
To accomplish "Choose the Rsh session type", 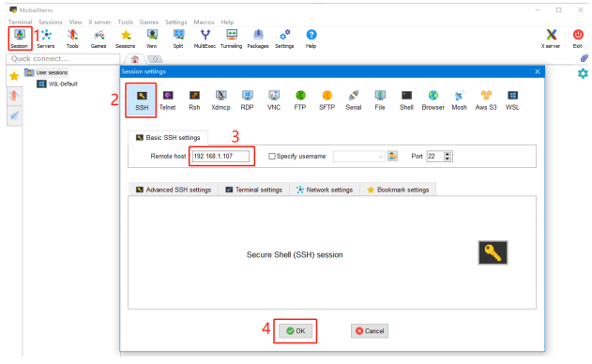I will pos(194,100).
